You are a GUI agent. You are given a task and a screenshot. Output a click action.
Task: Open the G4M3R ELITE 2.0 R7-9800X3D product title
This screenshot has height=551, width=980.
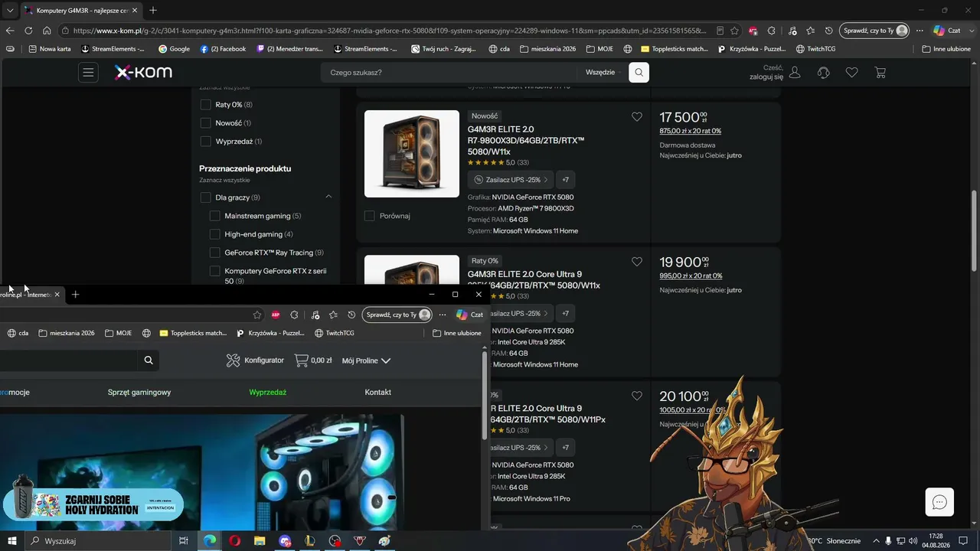[526, 141]
